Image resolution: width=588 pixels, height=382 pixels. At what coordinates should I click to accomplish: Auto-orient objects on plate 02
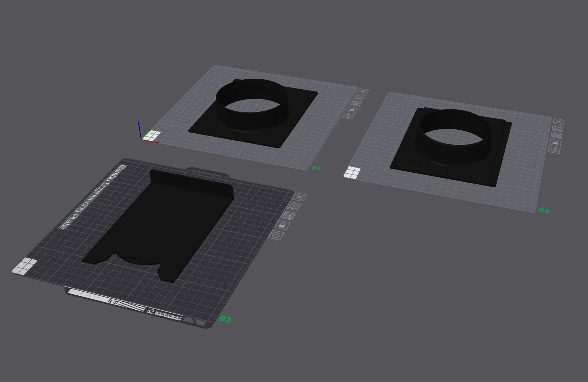[557, 129]
